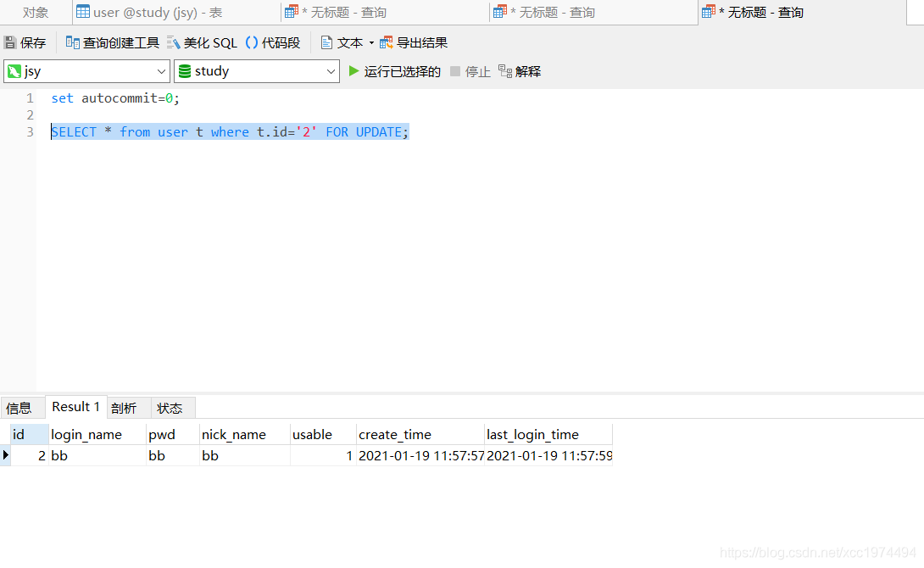
Task: Click Beautify SQL (美化 SQL)
Action: (202, 42)
